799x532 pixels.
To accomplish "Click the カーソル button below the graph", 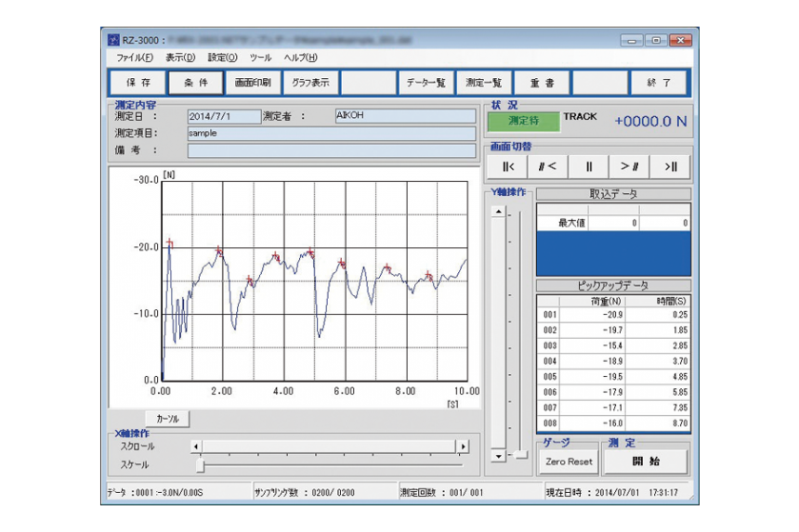I will (x=167, y=419).
